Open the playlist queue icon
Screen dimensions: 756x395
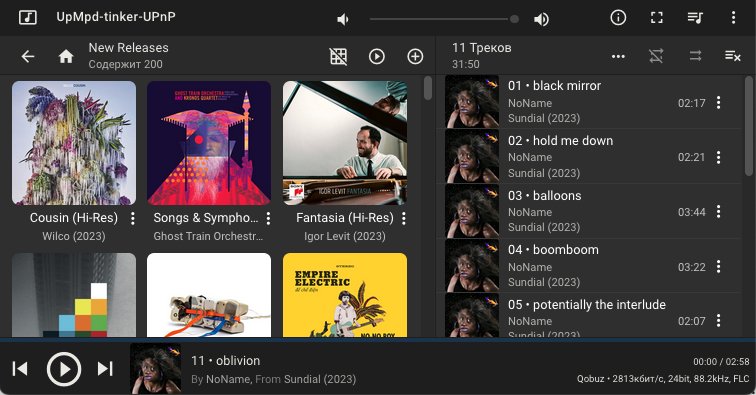[x=695, y=18]
